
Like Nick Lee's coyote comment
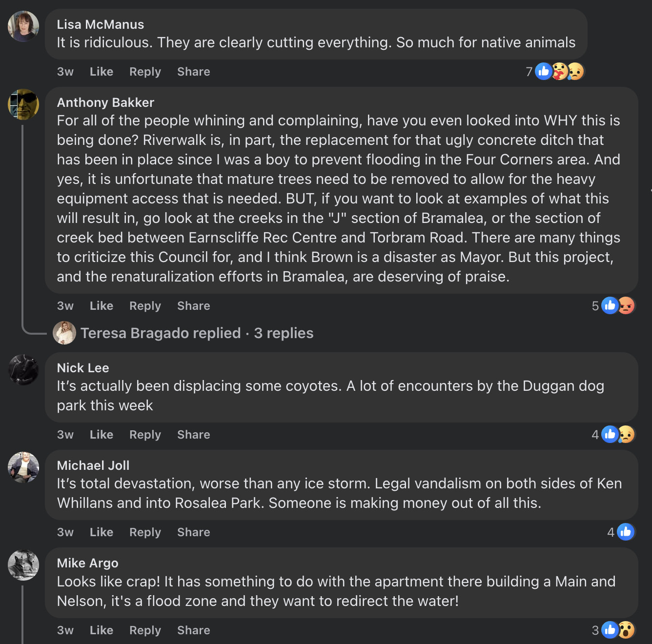(102, 435)
